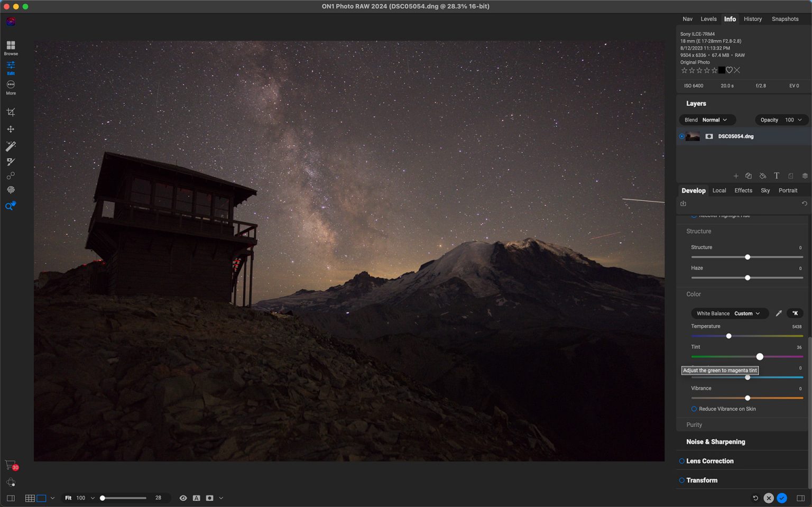Expand the Noise & Sharpening section
Viewport: 812px width, 507px height.
click(715, 441)
